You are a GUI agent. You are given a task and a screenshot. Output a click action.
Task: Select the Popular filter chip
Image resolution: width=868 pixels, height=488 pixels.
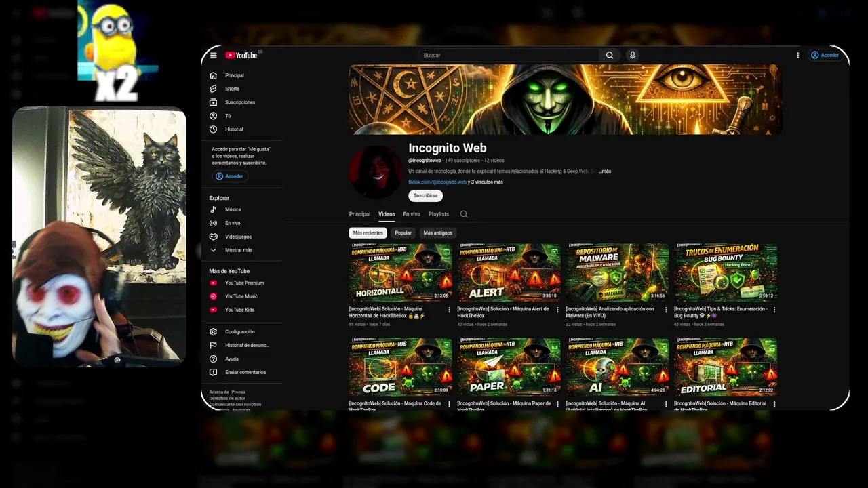pos(403,232)
